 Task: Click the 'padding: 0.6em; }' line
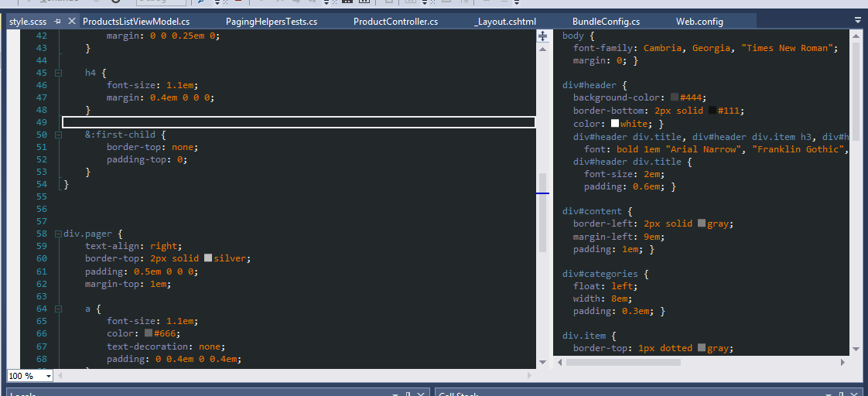[630, 186]
